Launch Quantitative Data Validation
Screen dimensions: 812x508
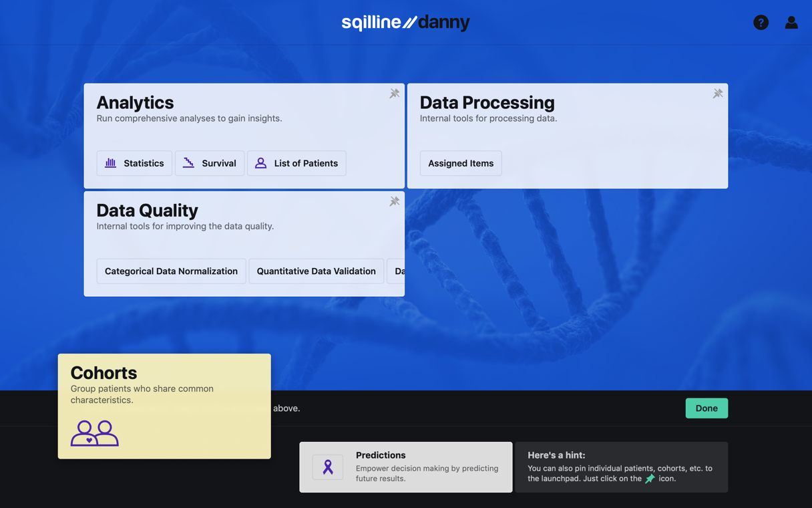[316, 271]
